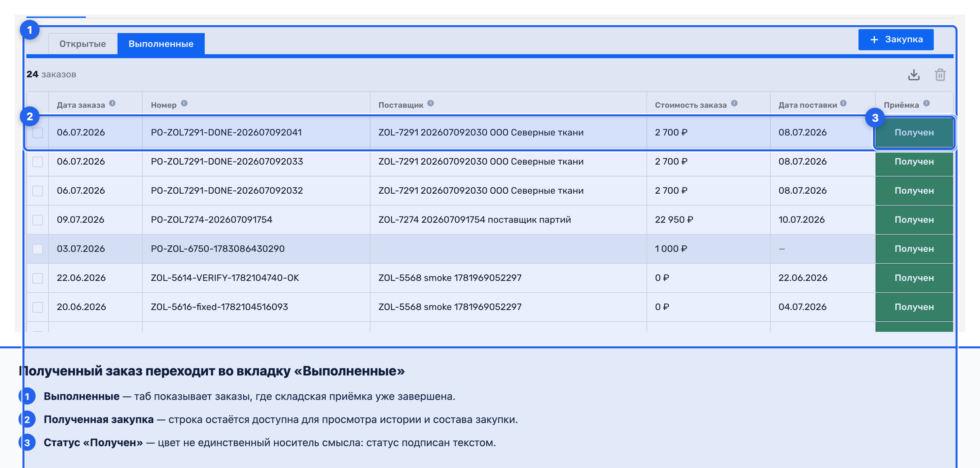Select the Выполненные tab
Image resolution: width=980 pixels, height=468 pixels.
click(x=161, y=44)
